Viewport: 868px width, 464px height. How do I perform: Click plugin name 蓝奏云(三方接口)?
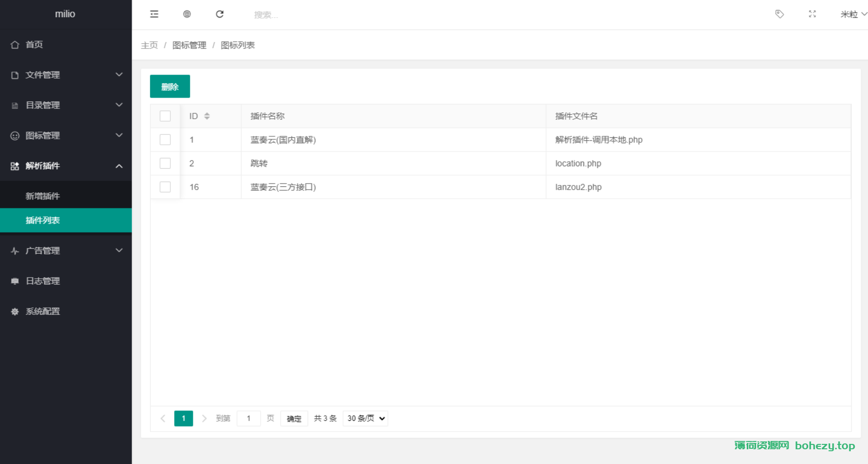click(x=283, y=187)
